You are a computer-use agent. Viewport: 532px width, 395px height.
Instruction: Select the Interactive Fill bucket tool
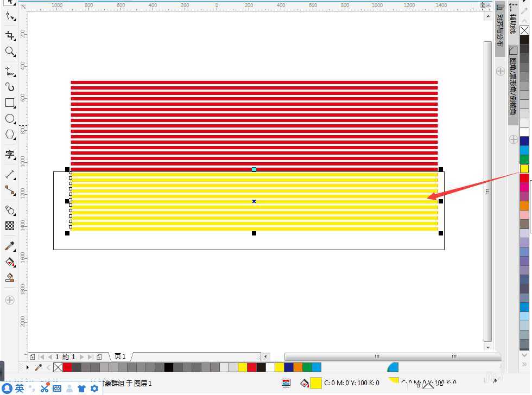point(10,262)
